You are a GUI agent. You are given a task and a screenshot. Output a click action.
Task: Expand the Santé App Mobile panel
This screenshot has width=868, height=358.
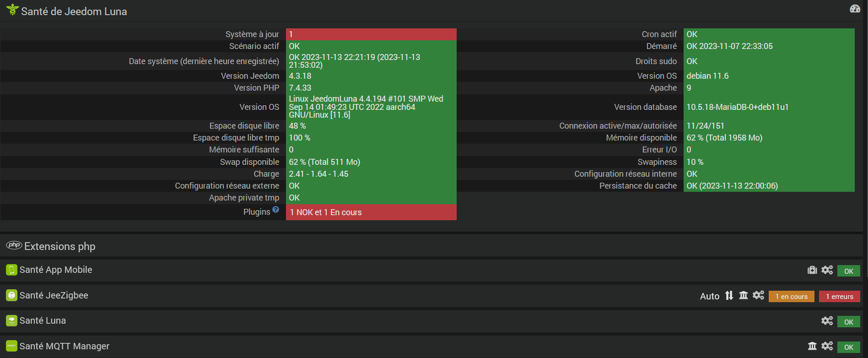click(56, 270)
